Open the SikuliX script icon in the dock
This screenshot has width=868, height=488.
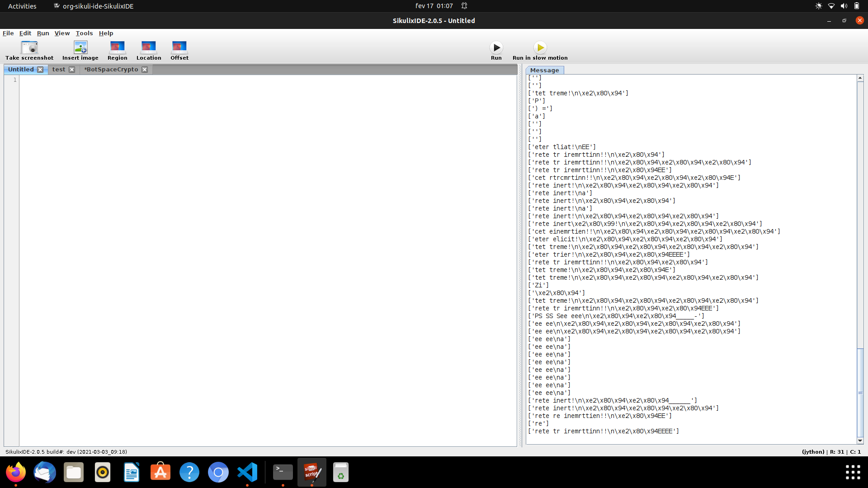click(312, 472)
